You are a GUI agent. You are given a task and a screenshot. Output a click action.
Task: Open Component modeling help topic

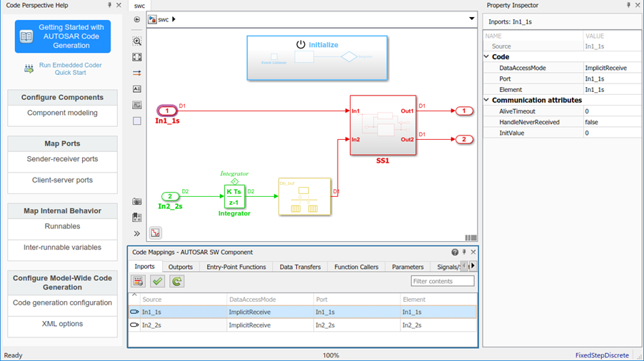(x=62, y=113)
